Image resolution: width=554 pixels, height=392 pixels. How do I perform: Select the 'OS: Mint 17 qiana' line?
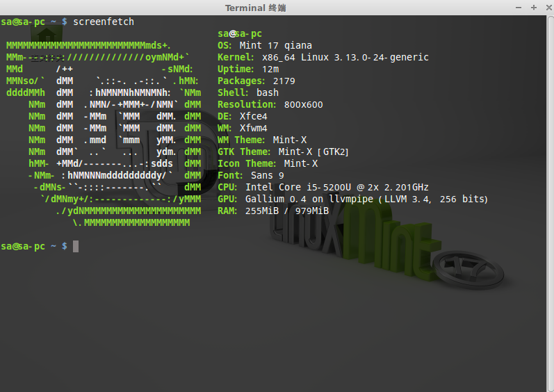click(x=265, y=46)
